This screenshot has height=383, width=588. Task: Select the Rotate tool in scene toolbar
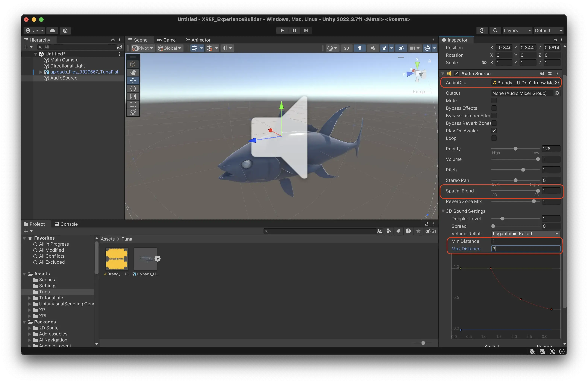(x=133, y=88)
